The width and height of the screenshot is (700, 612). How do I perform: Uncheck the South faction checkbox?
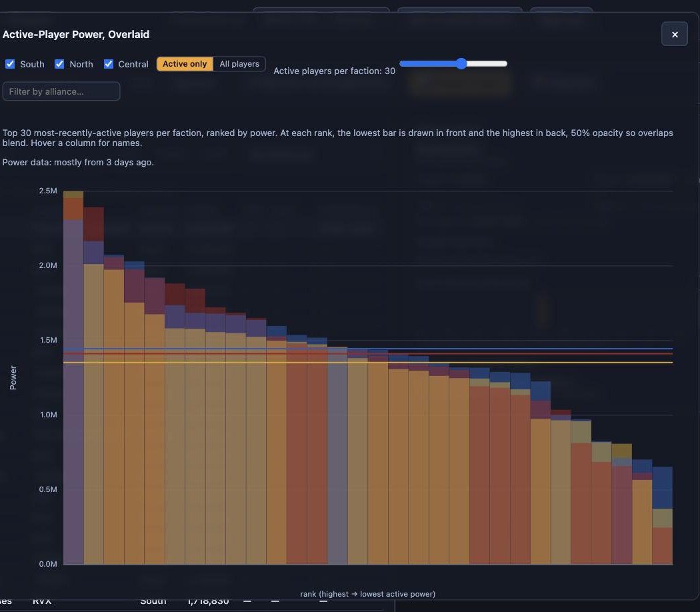point(10,64)
